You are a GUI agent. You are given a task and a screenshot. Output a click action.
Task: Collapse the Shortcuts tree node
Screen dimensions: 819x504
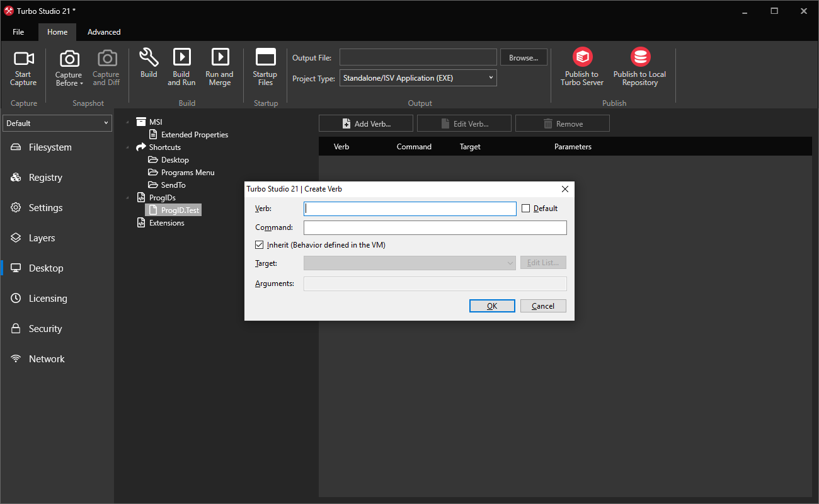128,147
